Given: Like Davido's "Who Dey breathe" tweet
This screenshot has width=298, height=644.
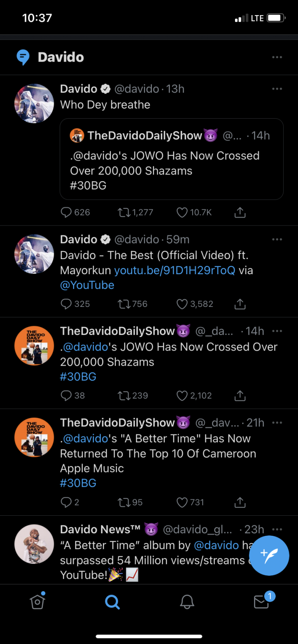Looking at the screenshot, I should point(182,213).
